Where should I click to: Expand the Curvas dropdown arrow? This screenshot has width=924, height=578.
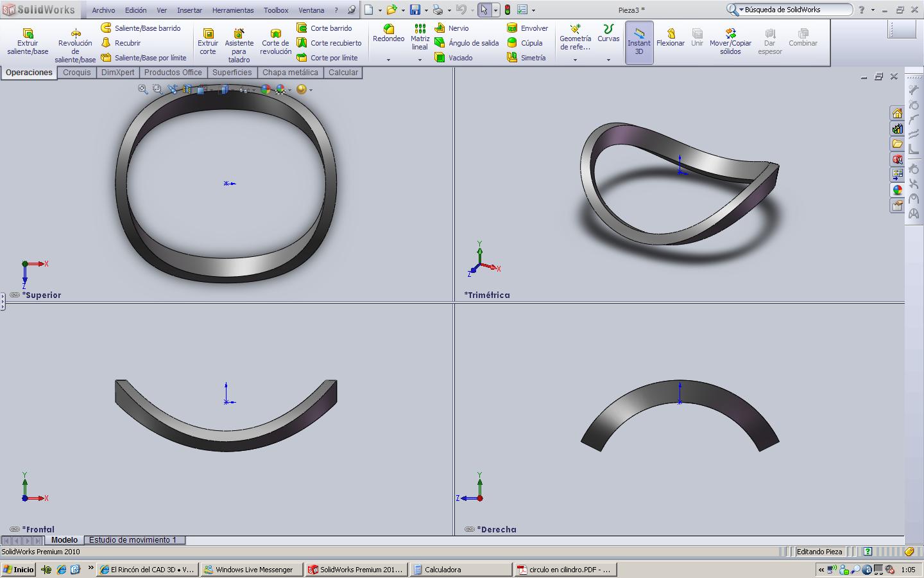[x=608, y=60]
